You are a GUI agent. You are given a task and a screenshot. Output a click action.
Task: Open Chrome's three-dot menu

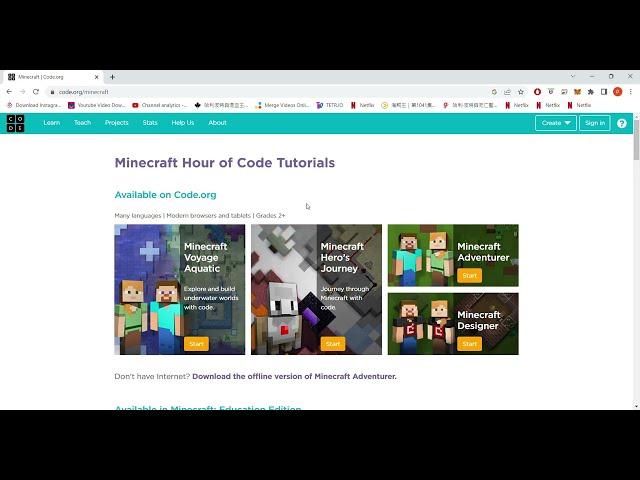pyautogui.click(x=631, y=92)
